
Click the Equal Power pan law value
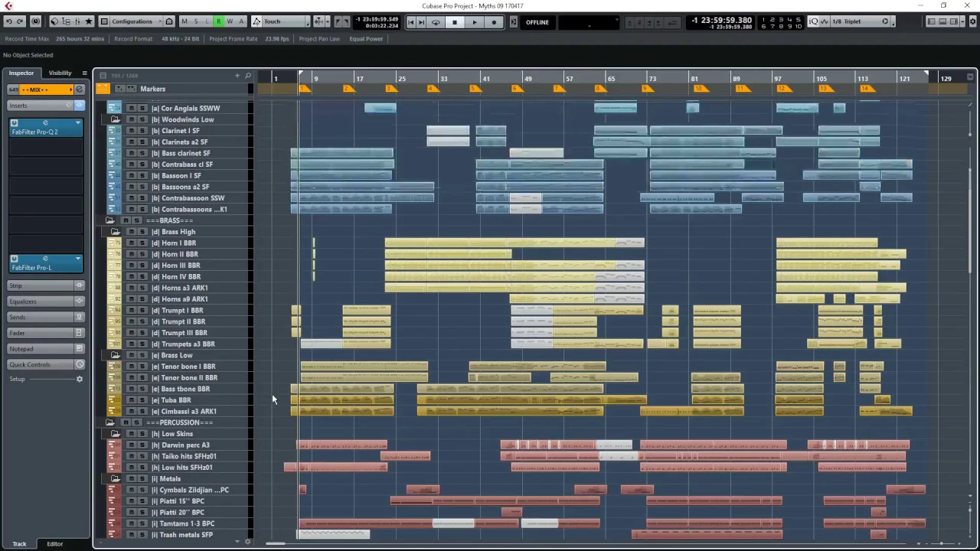click(x=366, y=39)
